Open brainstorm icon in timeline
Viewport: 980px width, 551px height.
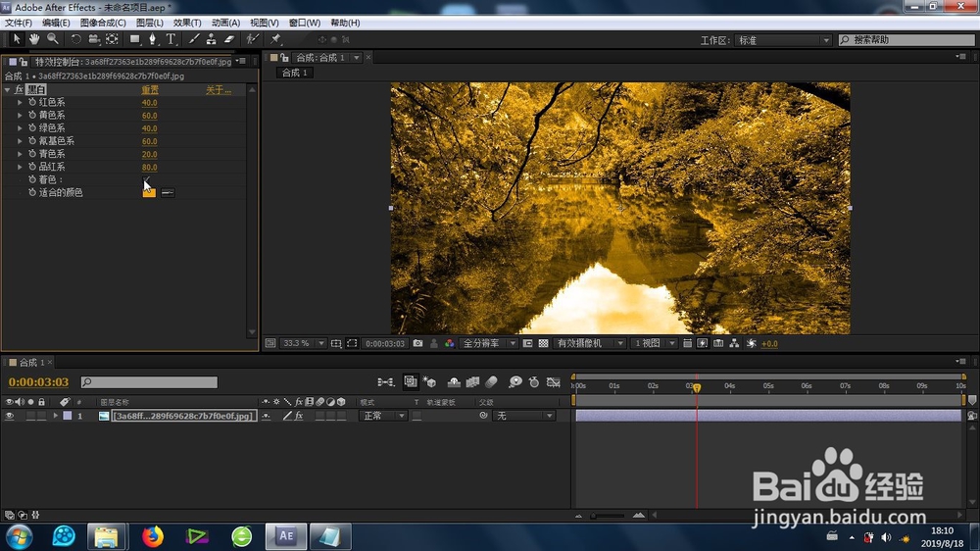pyautogui.click(x=514, y=382)
